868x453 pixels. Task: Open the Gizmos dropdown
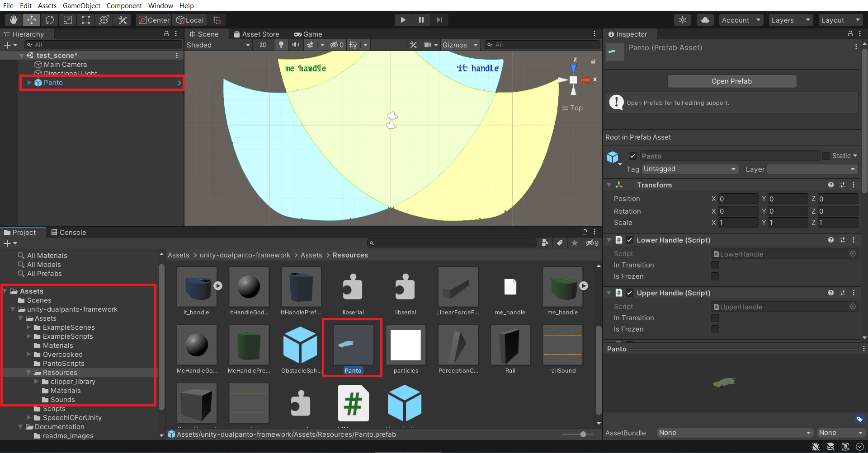460,45
